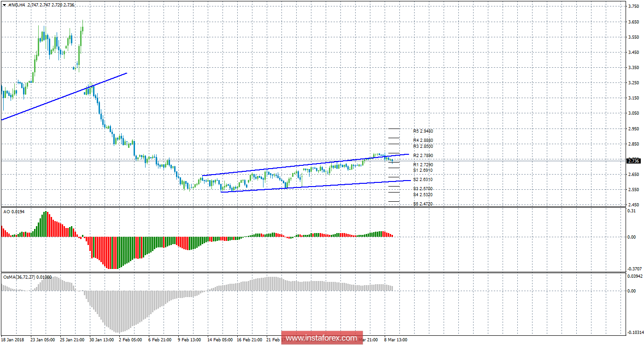Click the 3.750 value on price scale
The height and width of the screenshot is (345, 644).
(633, 6)
